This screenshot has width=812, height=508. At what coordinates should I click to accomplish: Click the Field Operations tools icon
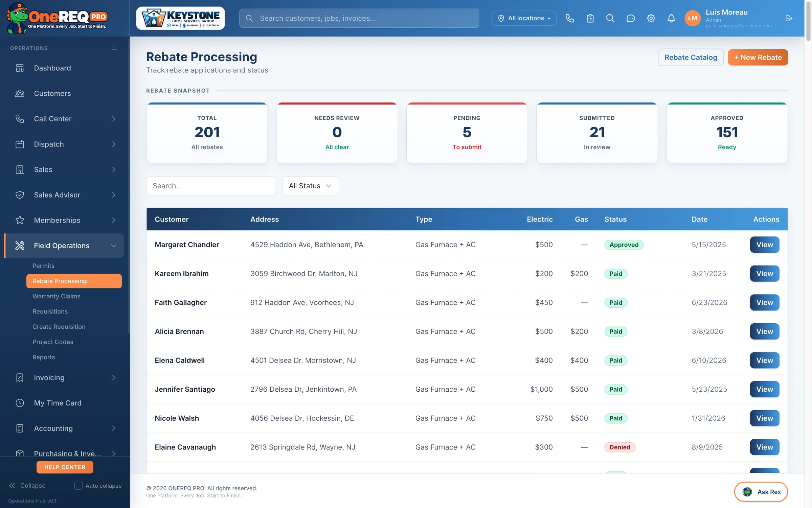(x=20, y=246)
